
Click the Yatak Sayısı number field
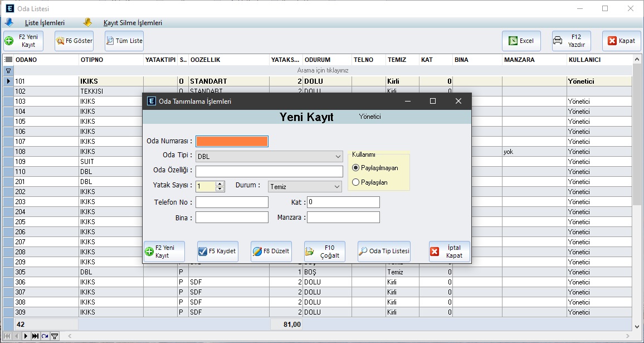click(206, 187)
